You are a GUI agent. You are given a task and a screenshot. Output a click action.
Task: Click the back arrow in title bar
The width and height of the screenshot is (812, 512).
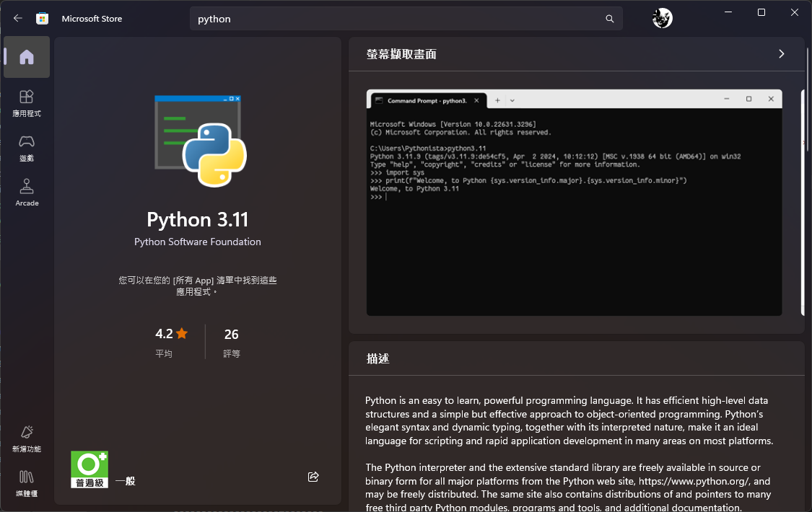18,19
